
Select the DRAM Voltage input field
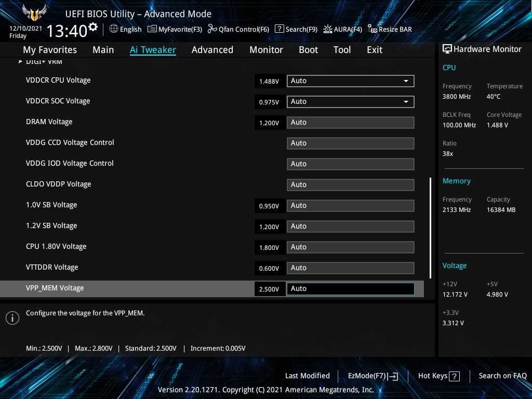coord(350,123)
